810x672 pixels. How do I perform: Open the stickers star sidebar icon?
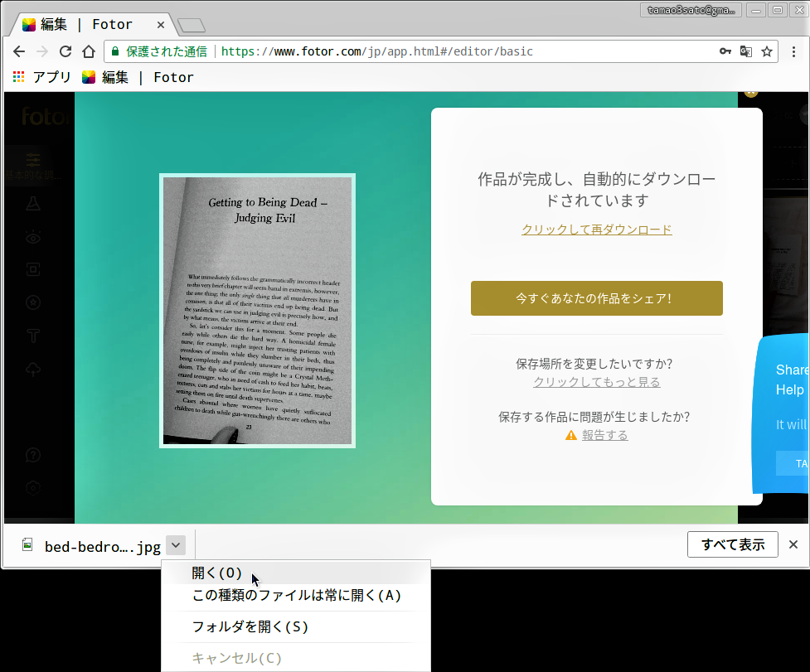[33, 302]
